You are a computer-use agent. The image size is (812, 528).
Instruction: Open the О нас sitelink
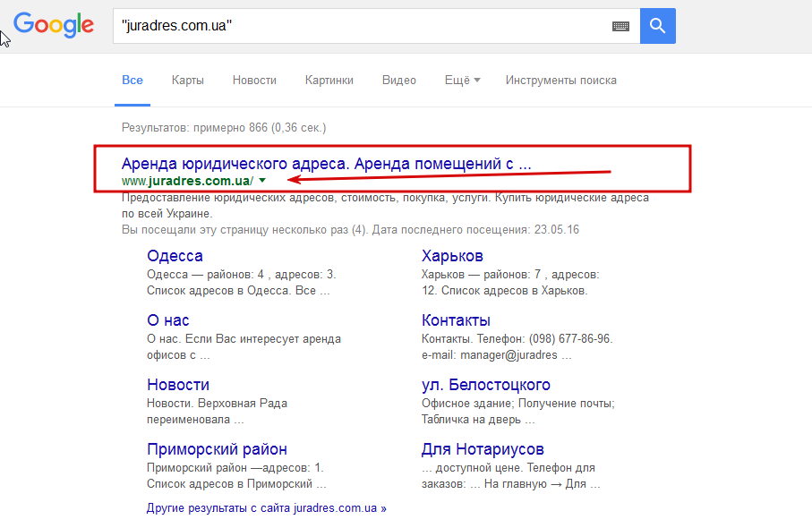click(x=167, y=320)
